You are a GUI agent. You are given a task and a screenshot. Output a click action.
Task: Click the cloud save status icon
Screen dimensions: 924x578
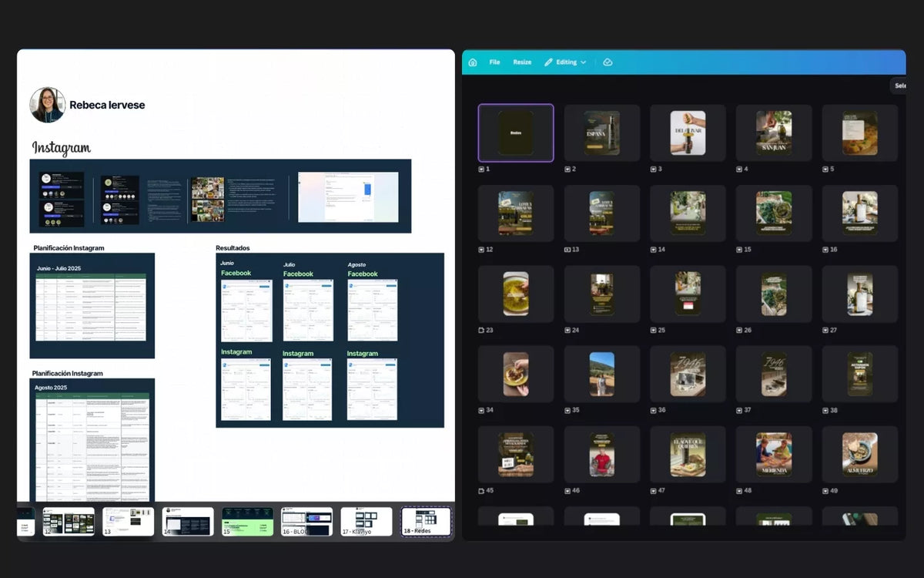[x=608, y=62]
